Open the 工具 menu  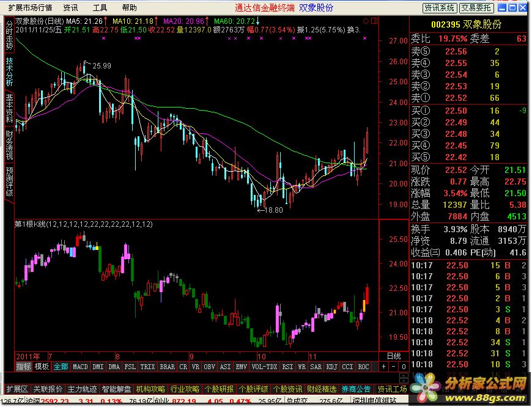point(100,8)
